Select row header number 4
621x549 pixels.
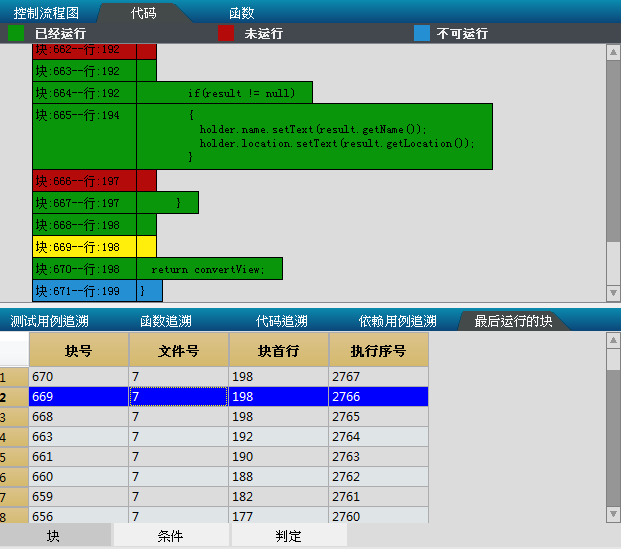tap(14, 437)
